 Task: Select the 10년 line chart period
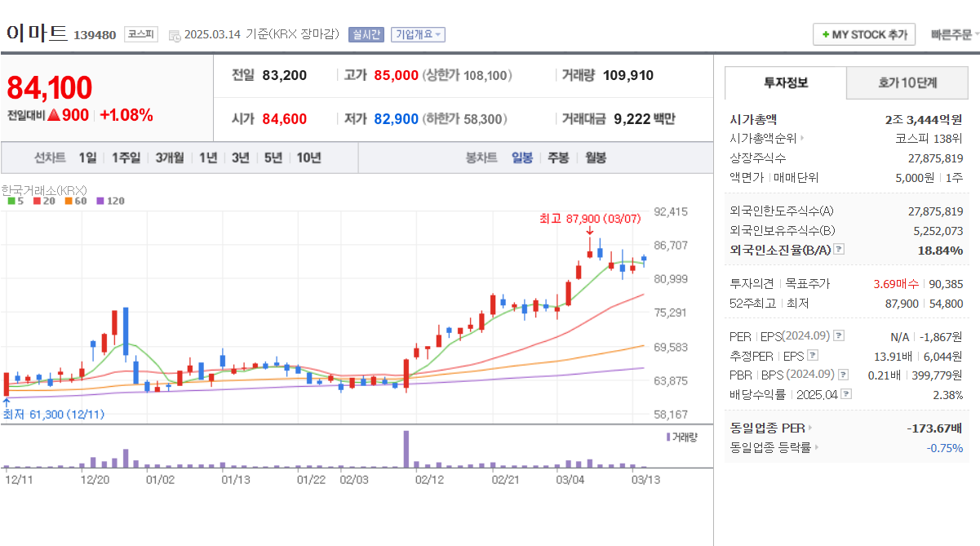(308, 158)
